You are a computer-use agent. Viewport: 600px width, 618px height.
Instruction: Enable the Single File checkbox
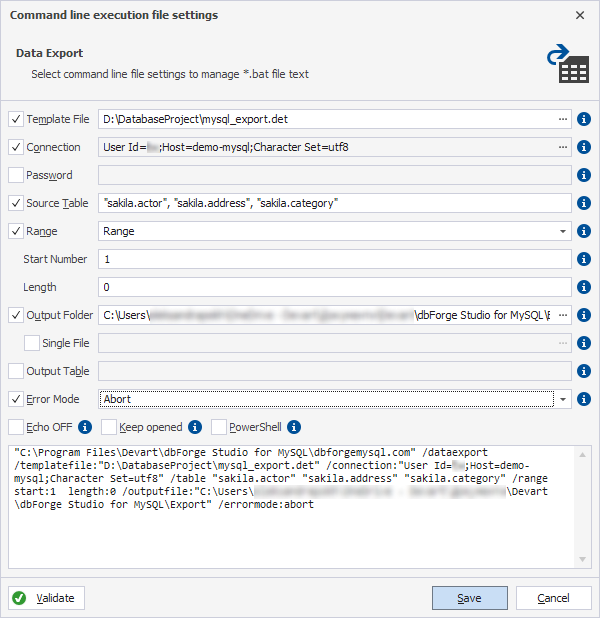(32, 343)
